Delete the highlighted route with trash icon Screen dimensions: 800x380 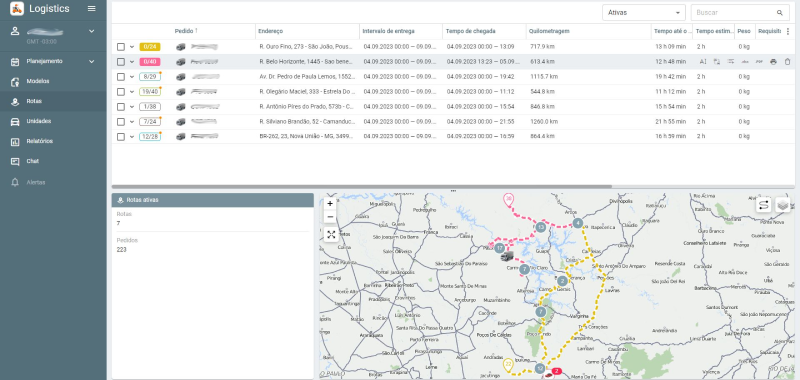(787, 62)
